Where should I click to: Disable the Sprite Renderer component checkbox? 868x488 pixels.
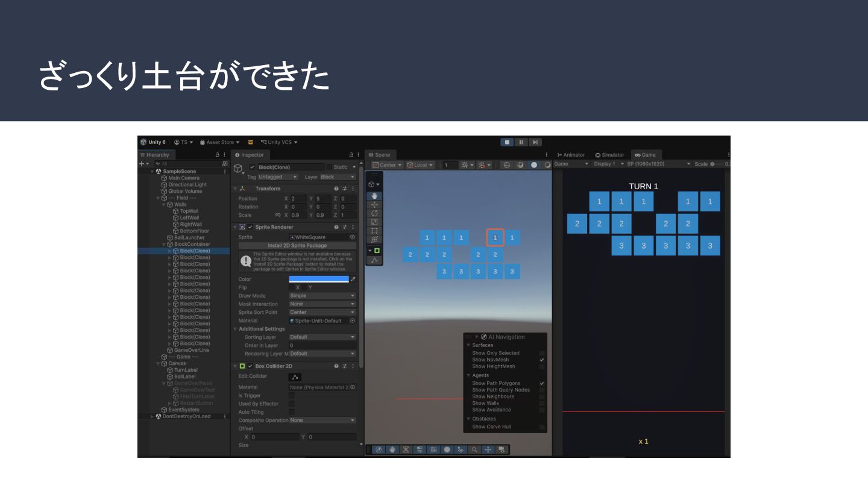[x=250, y=227]
